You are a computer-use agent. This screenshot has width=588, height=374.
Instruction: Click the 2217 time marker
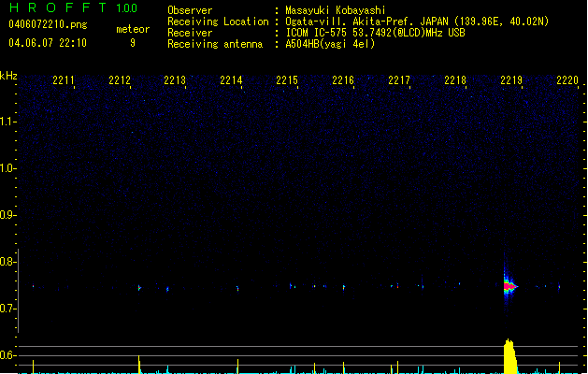[399, 80]
